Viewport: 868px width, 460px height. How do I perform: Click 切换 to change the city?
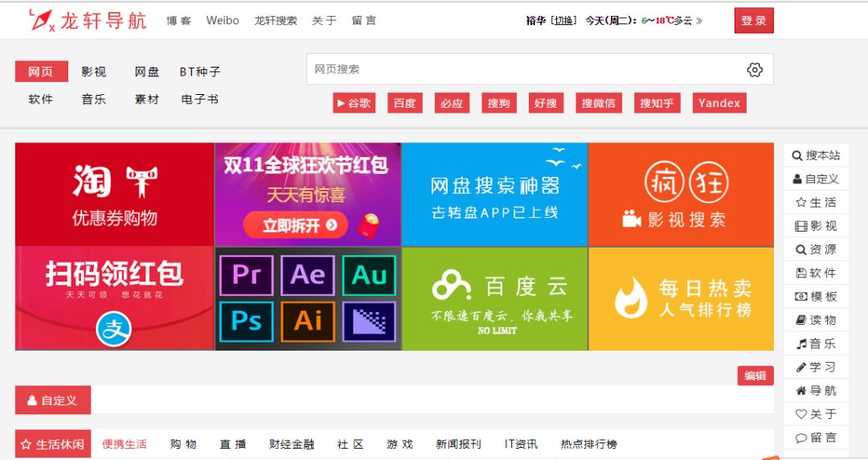coord(563,21)
